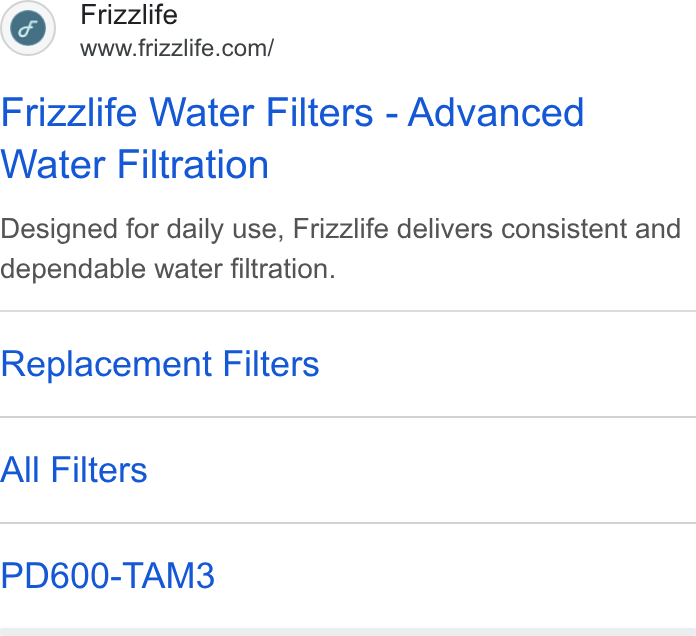Click the Frizzlife round favicon logo
Viewport: 696px width, 636px height.
coord(28,28)
